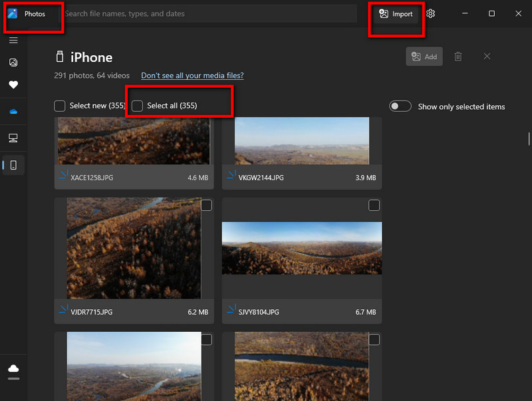
Task: Open the SJVY8104.JPG panorama thumbnail
Action: click(x=302, y=248)
